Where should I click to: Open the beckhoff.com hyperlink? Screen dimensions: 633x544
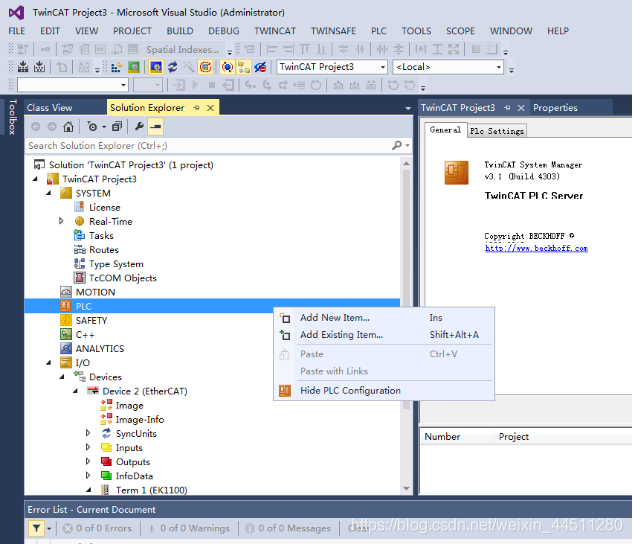pos(536,248)
